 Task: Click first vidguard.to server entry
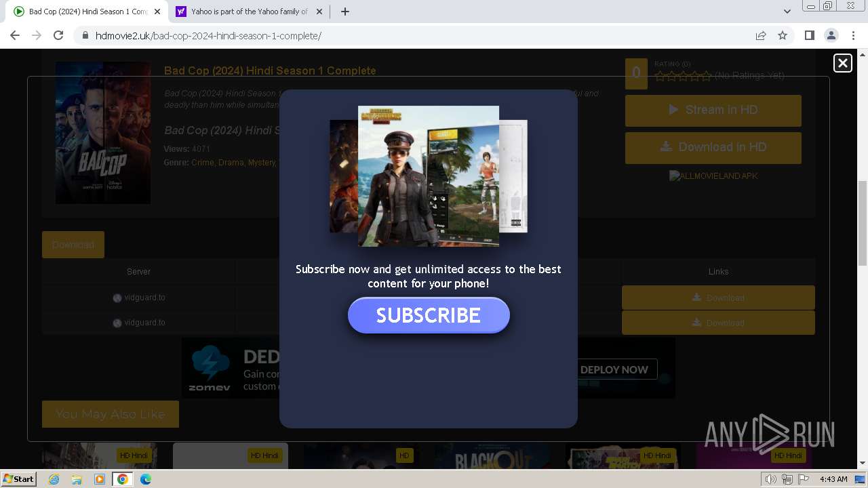tap(139, 298)
